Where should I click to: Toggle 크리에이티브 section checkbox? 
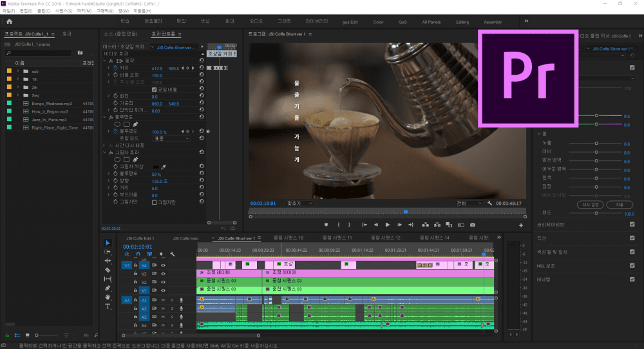[x=632, y=224]
